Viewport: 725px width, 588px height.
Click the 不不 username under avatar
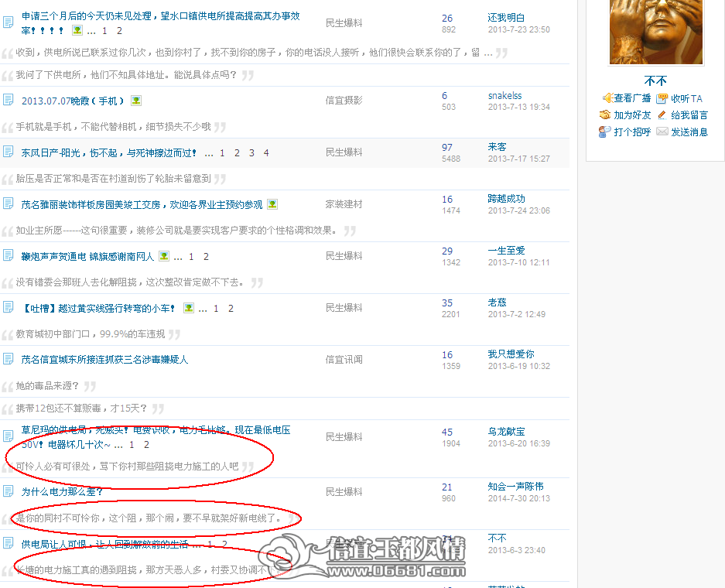[655, 81]
